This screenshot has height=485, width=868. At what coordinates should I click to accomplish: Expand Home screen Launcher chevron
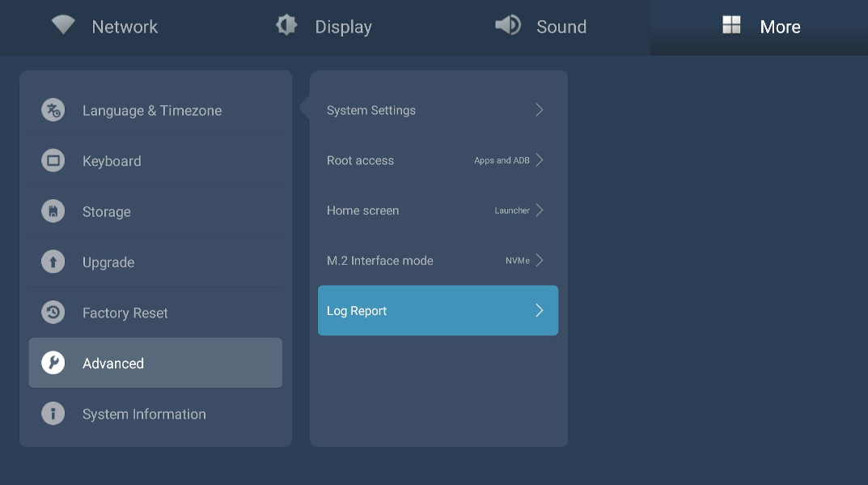click(540, 211)
